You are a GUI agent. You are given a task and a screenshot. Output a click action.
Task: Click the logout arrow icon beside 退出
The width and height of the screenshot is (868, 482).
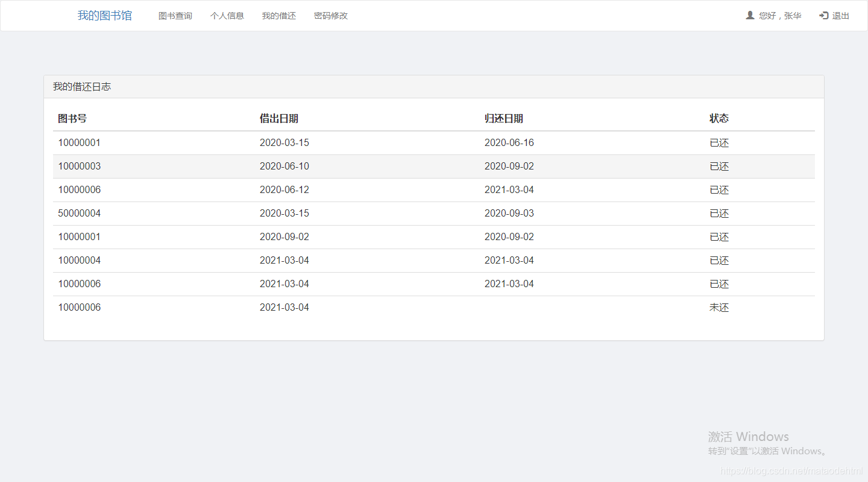[823, 16]
